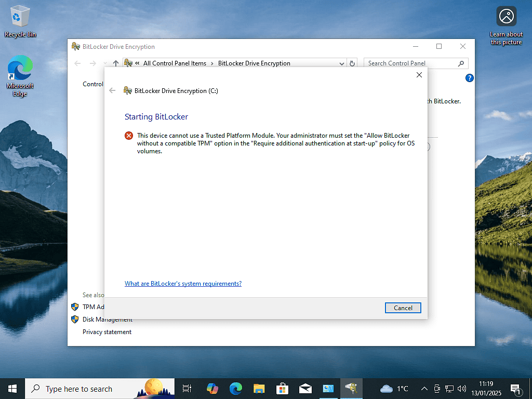The height and width of the screenshot is (399, 532).
Task: Click the up arrow navigation button
Action: (x=116, y=63)
